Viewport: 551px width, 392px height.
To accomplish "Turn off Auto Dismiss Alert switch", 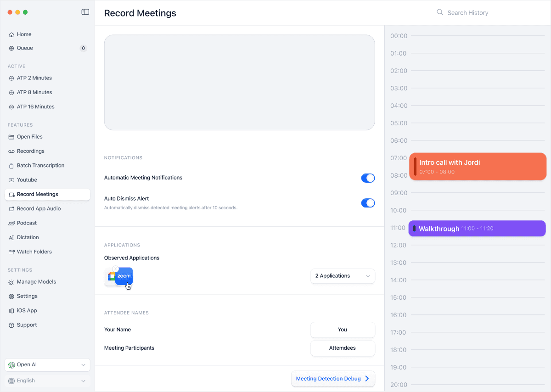I will 368,203.
